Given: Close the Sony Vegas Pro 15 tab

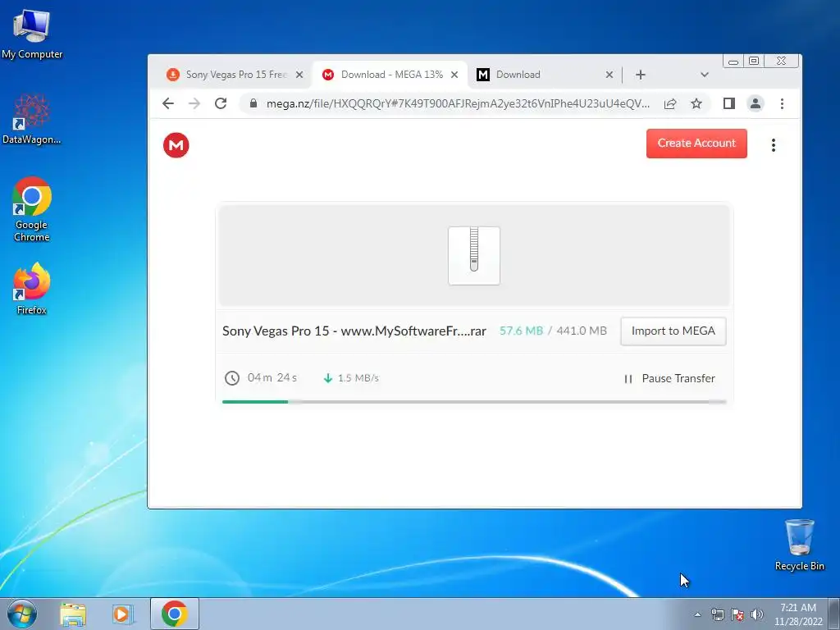Looking at the screenshot, I should click(x=299, y=75).
